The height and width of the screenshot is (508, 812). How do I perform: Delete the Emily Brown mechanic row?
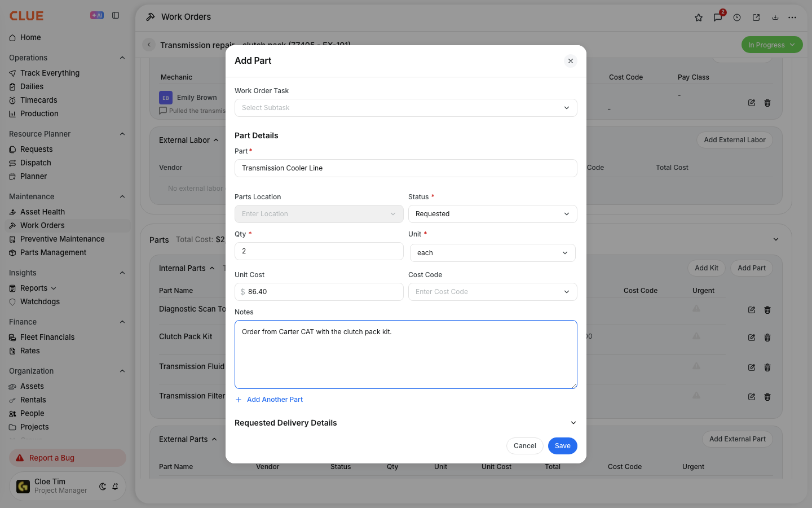(767, 103)
